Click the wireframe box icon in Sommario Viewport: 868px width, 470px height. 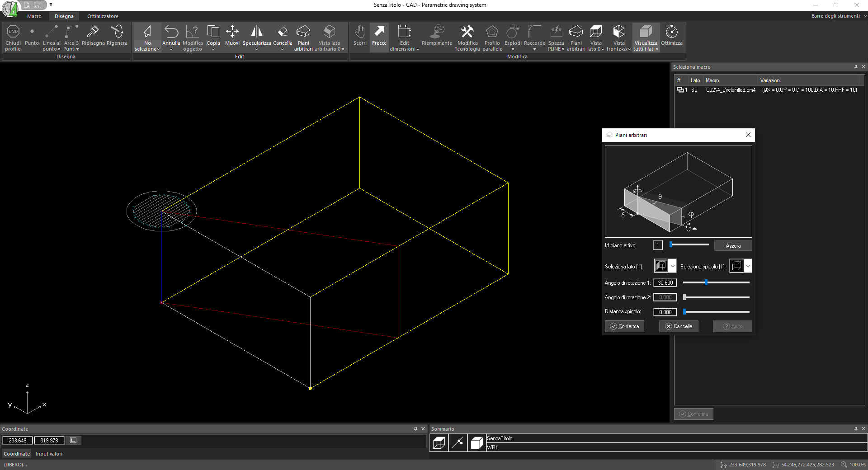click(x=439, y=443)
